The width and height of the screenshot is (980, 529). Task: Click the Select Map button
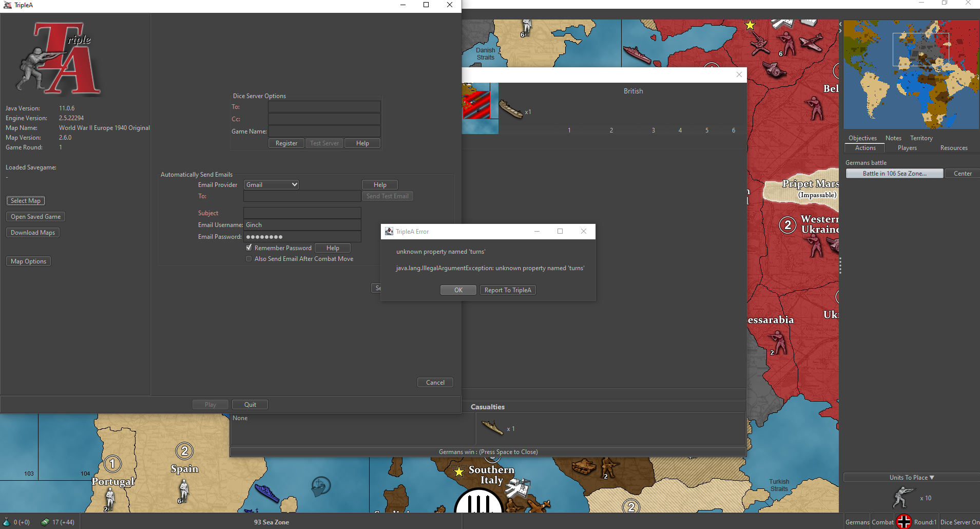coord(26,201)
